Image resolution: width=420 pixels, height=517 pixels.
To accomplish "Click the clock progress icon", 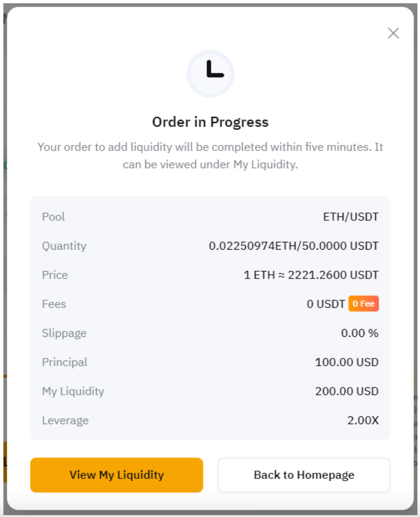I will pos(210,73).
